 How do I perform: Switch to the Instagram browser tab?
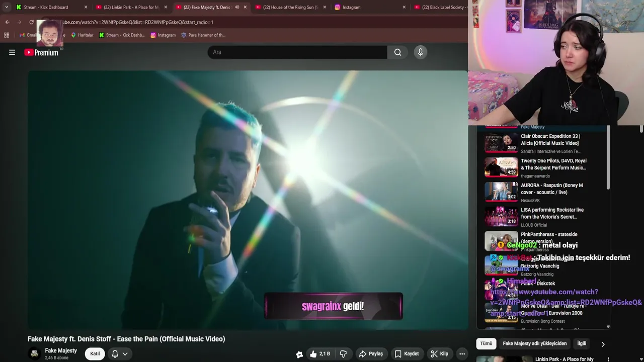pos(366,8)
